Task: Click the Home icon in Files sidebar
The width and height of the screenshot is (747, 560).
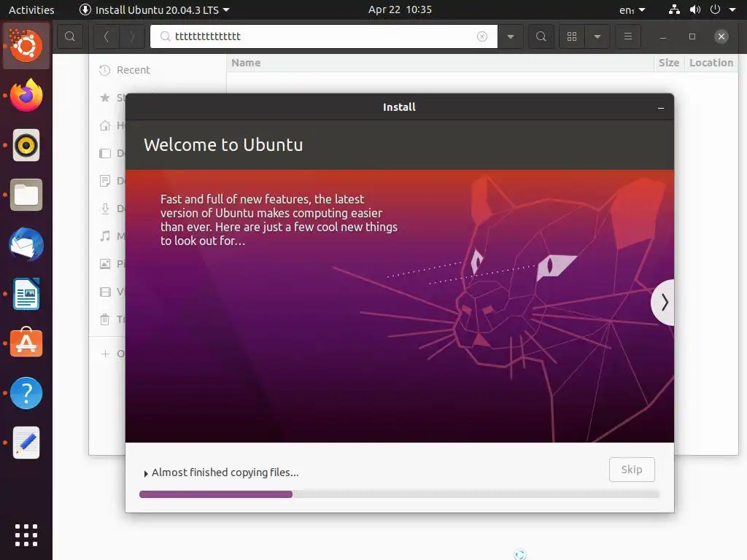Action: (105, 125)
